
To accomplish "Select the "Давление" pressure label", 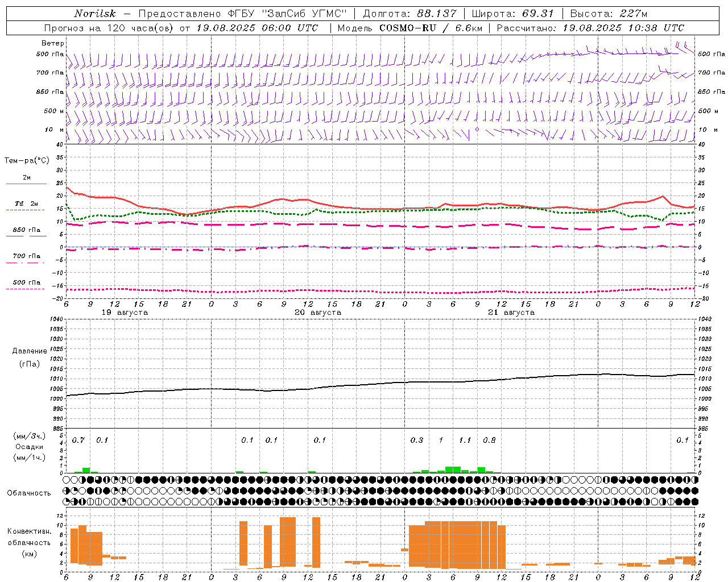I will point(30,351).
